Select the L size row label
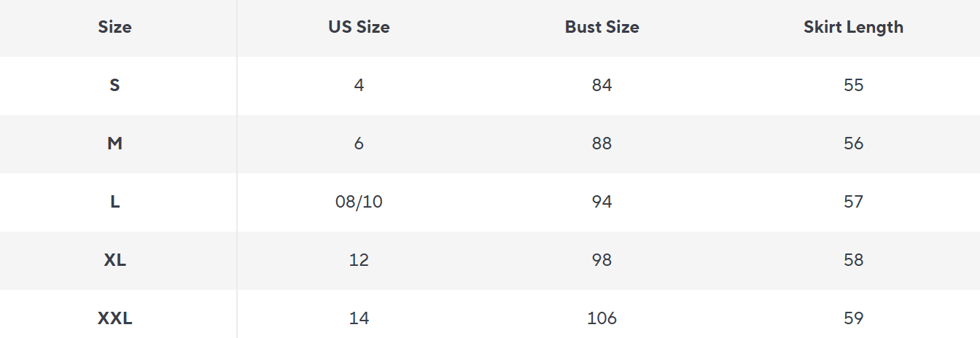The width and height of the screenshot is (980, 338). (x=114, y=202)
